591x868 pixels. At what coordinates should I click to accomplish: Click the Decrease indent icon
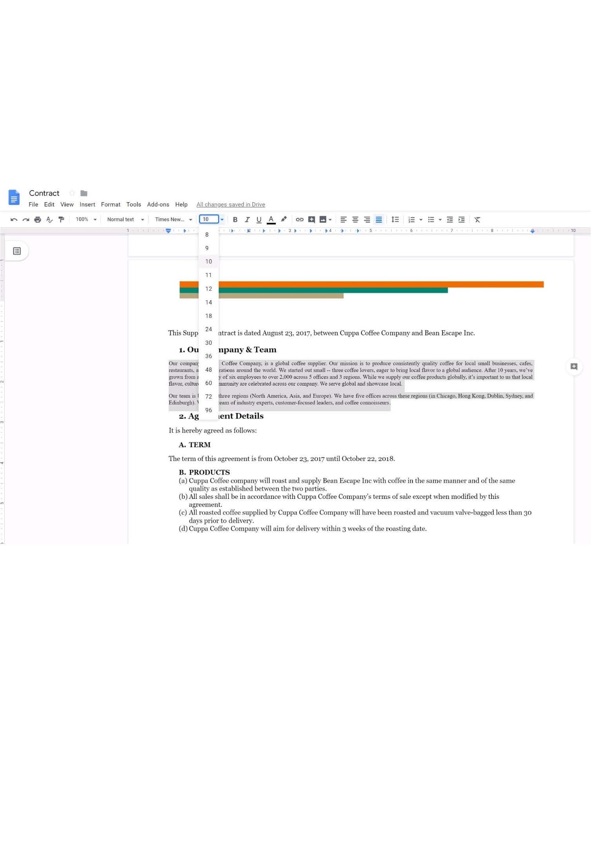pyautogui.click(x=450, y=219)
